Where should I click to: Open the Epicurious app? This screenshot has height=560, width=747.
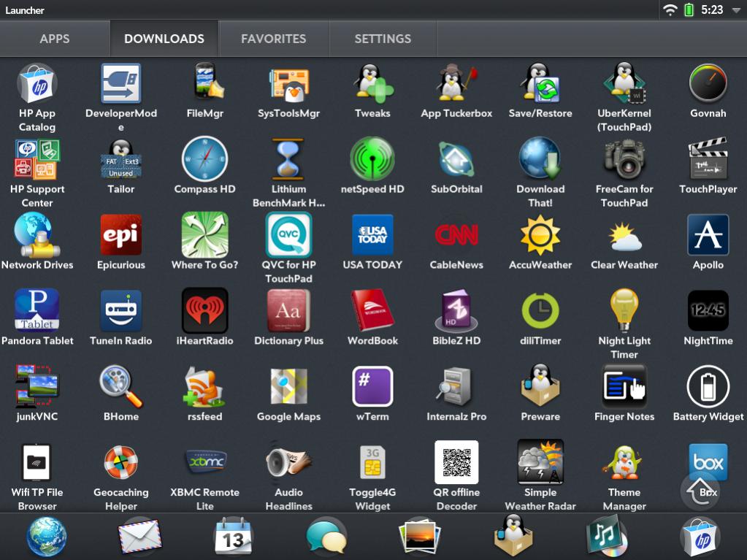pos(121,235)
